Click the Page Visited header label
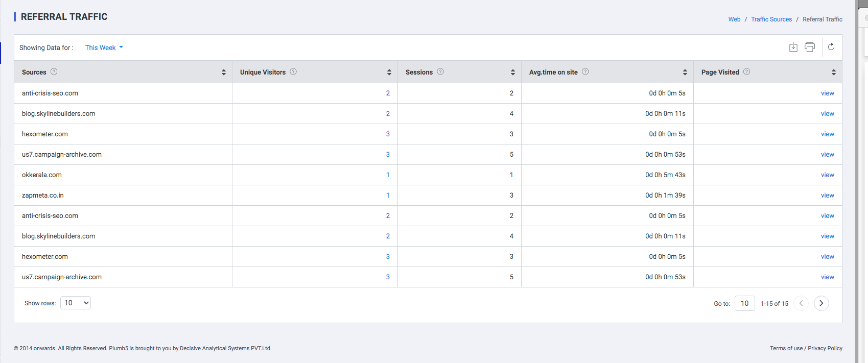The image size is (868, 363). (x=720, y=72)
